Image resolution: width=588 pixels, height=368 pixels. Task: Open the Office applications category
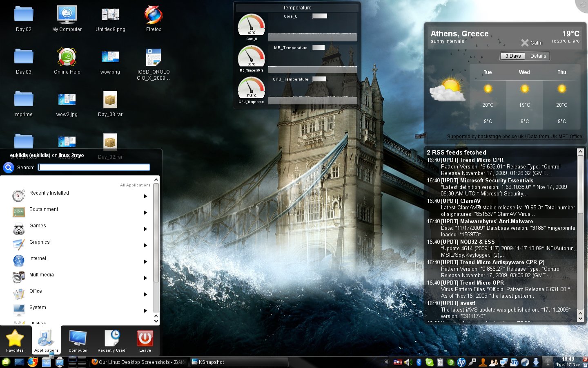tap(80, 293)
